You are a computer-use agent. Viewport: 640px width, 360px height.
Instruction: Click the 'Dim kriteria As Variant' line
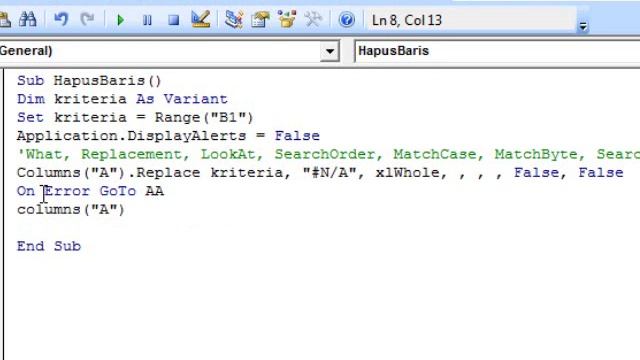pos(122,99)
